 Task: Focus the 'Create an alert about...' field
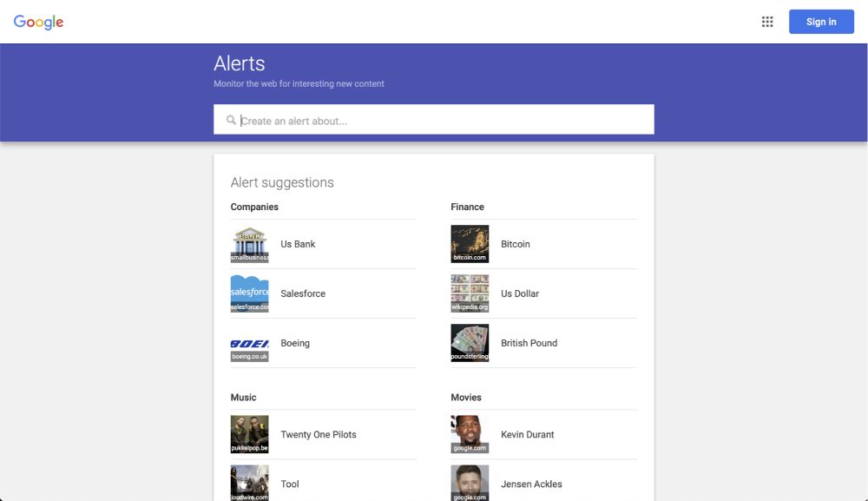pyautogui.click(x=433, y=120)
